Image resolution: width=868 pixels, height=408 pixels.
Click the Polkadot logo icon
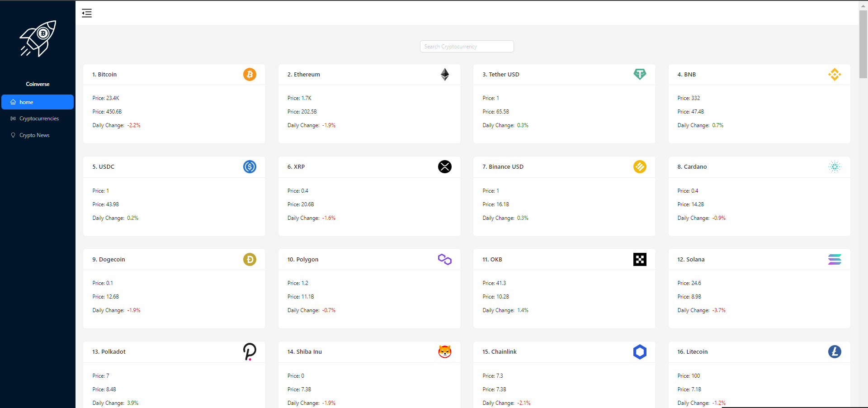[250, 352]
